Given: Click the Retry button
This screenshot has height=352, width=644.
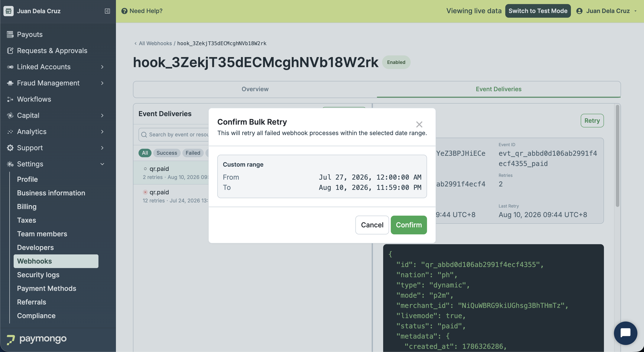Looking at the screenshot, I should click(592, 121).
